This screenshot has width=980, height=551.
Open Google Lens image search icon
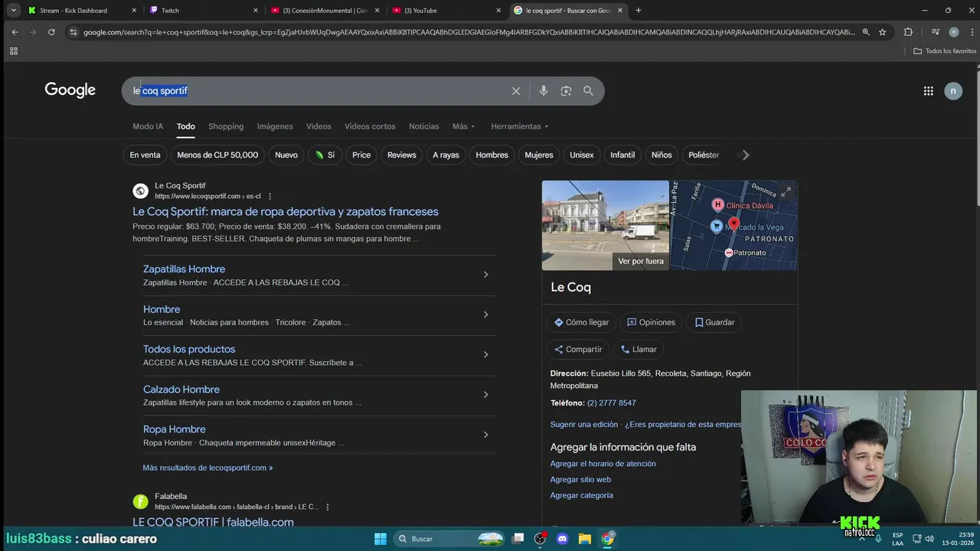click(566, 91)
